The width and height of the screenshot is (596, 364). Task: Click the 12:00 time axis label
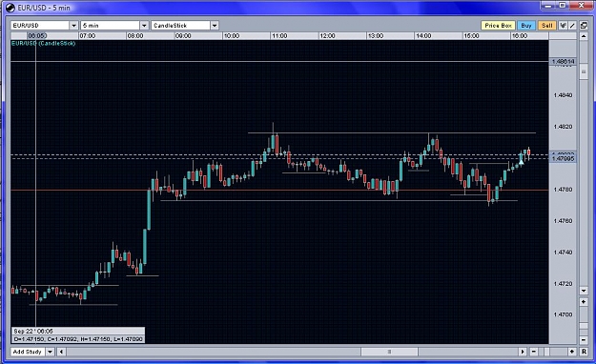(327, 36)
